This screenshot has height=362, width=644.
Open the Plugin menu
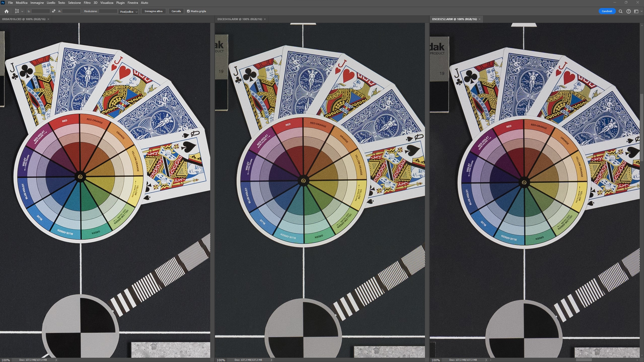(120, 3)
